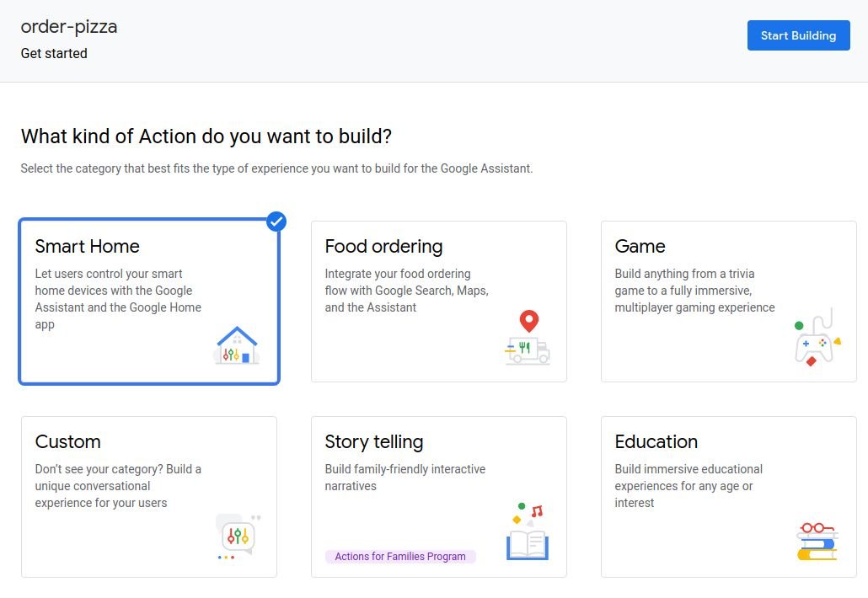Viewport: 868px width, 598px height.
Task: Click the Education stacked books icon
Action: (x=817, y=542)
